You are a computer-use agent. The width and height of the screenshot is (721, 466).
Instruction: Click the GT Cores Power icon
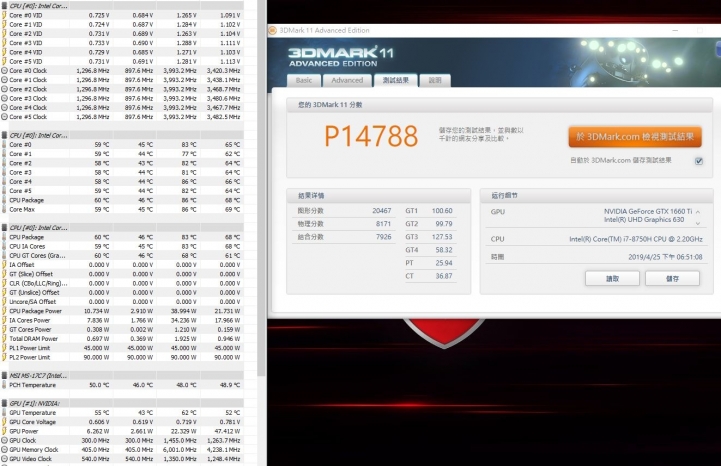pyautogui.click(x=4, y=329)
